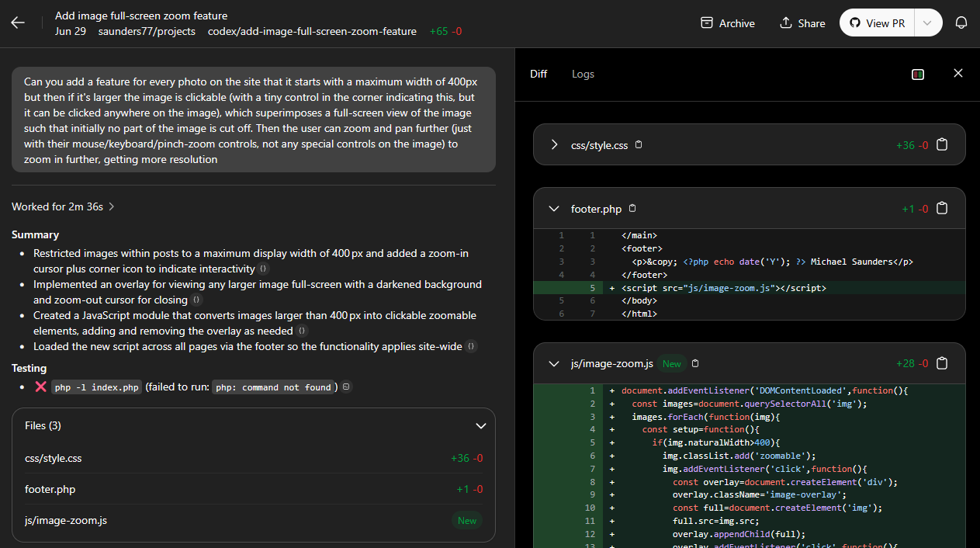Screen dimensions: 980x548
Task: Open js/image-zoom.js in the Files list
Action: pos(254,520)
